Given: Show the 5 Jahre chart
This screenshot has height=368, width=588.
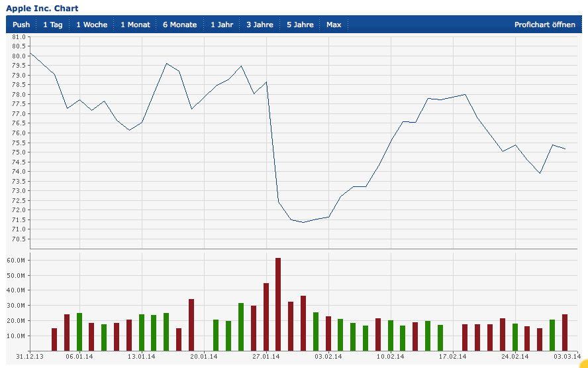Looking at the screenshot, I should tap(301, 25).
